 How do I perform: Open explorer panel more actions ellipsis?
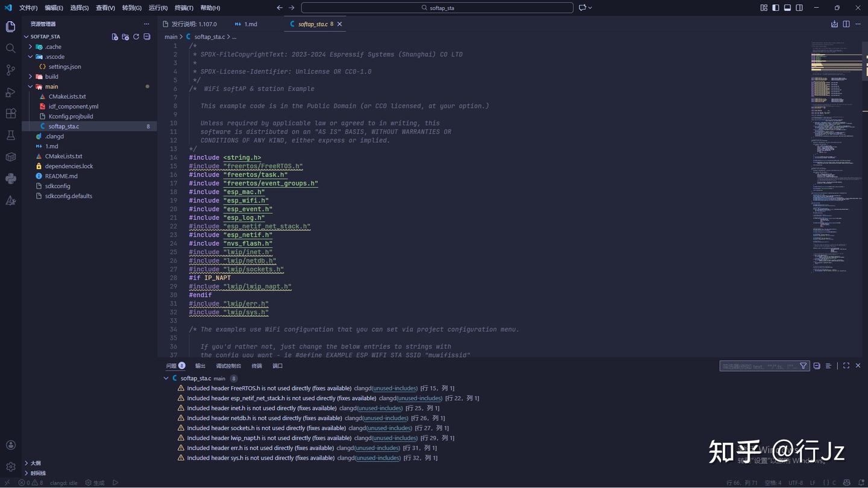146,24
